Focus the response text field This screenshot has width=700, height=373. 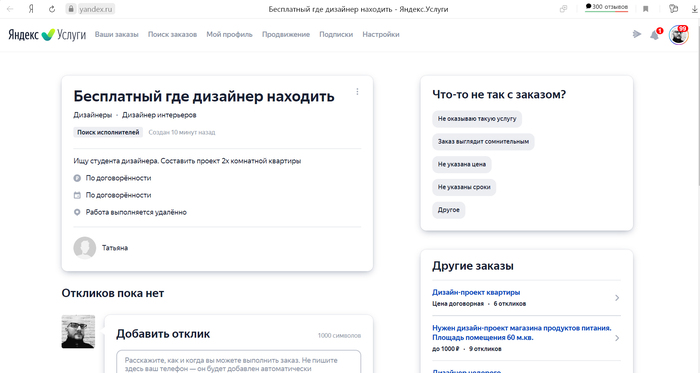238,362
